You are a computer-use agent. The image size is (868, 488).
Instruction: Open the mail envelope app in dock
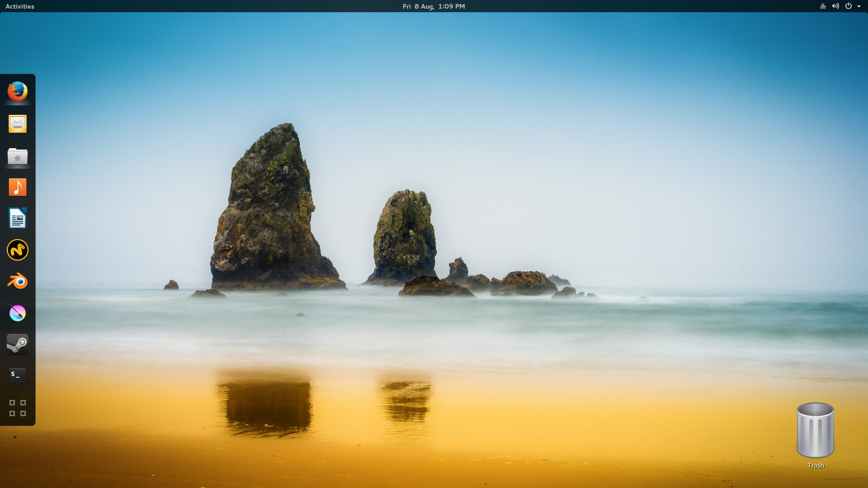coord(18,123)
